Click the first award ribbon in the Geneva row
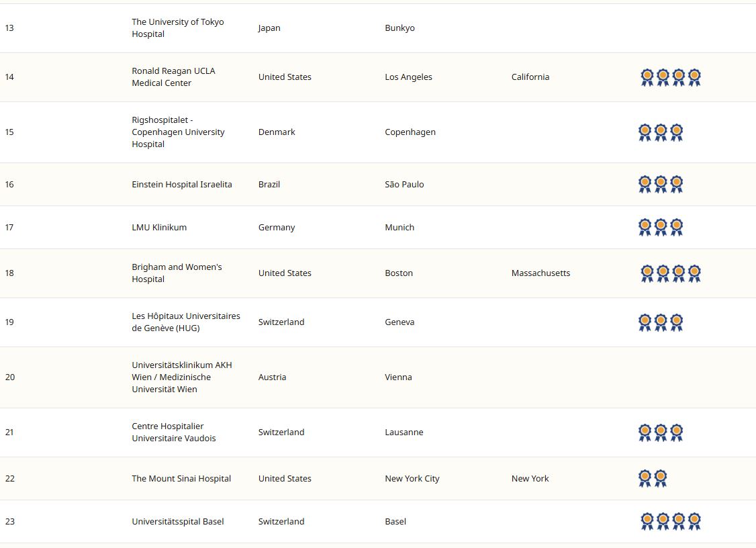Screen dimensions: 756x548 [x=645, y=322]
